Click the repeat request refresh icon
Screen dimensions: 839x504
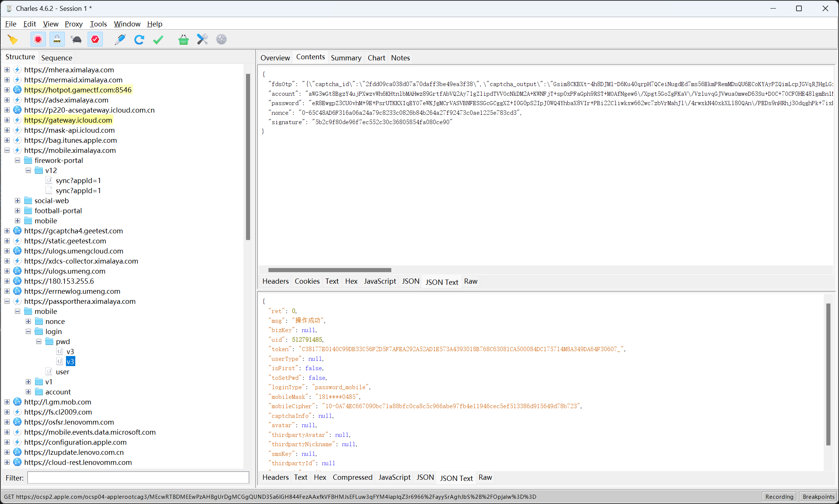click(x=139, y=40)
